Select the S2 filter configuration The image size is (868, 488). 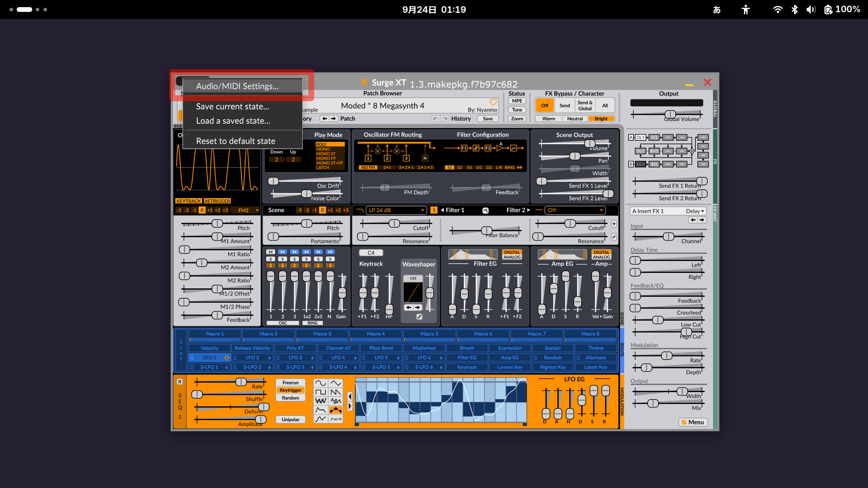[459, 167]
